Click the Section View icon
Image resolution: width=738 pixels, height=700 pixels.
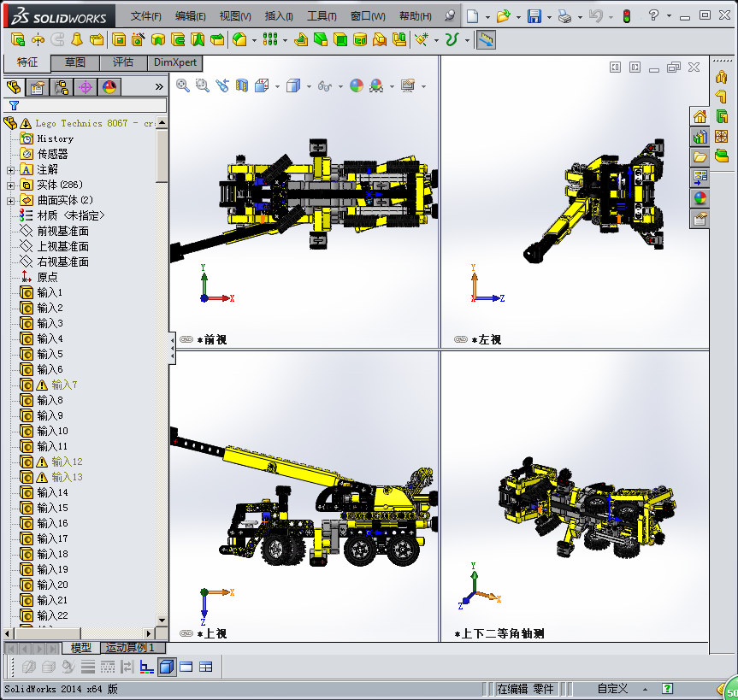(x=242, y=85)
